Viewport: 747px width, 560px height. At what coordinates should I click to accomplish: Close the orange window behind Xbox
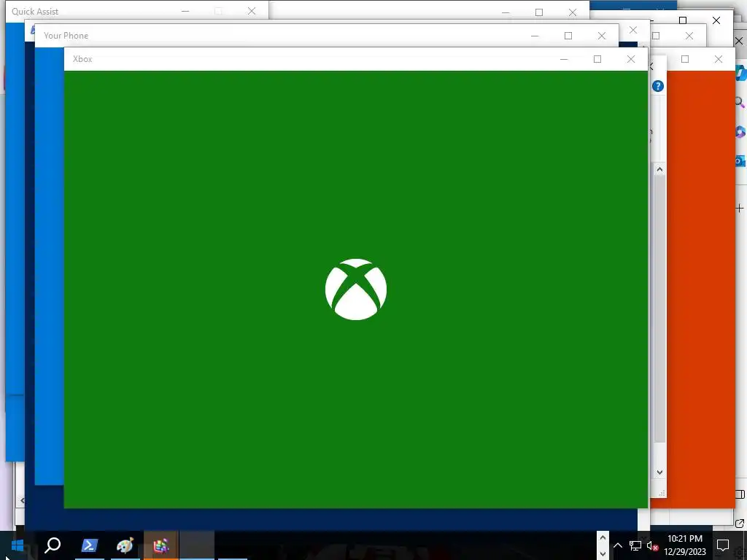(x=719, y=59)
